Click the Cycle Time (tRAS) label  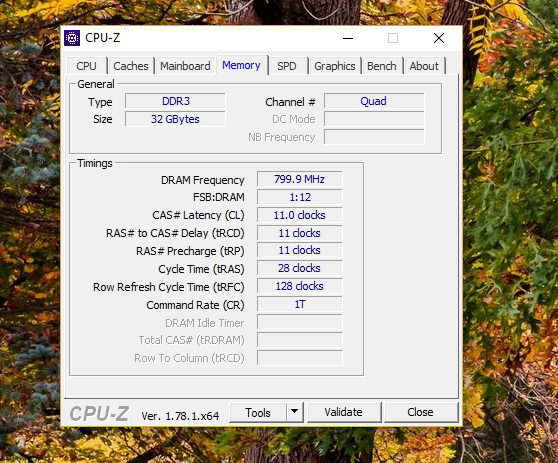click(x=201, y=269)
